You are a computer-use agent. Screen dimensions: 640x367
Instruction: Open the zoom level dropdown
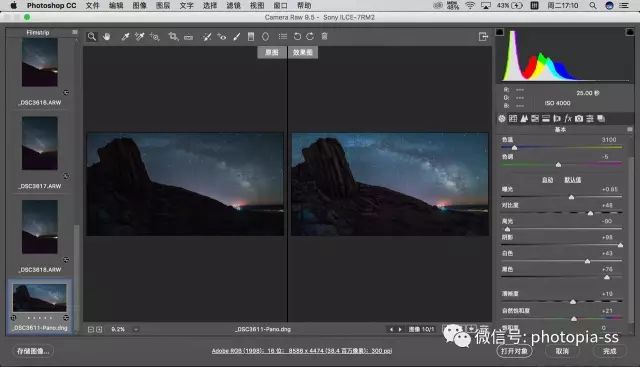click(x=136, y=329)
